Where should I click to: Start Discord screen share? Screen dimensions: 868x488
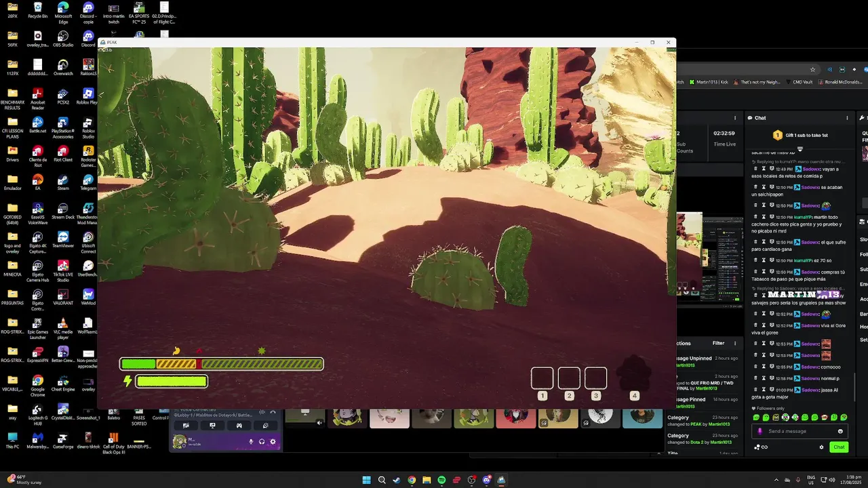[212, 426]
